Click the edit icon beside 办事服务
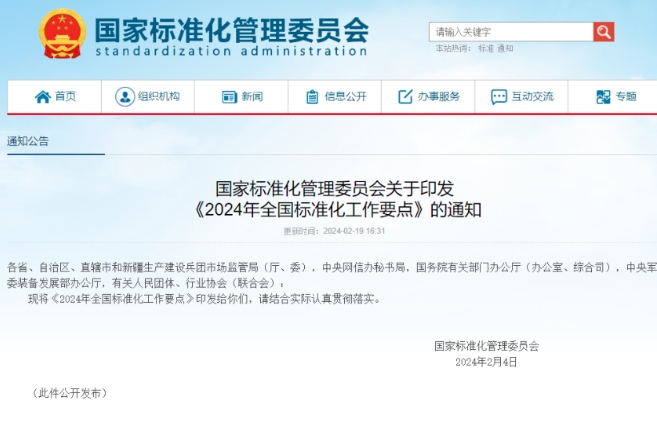This screenshot has width=657, height=421. point(405,97)
